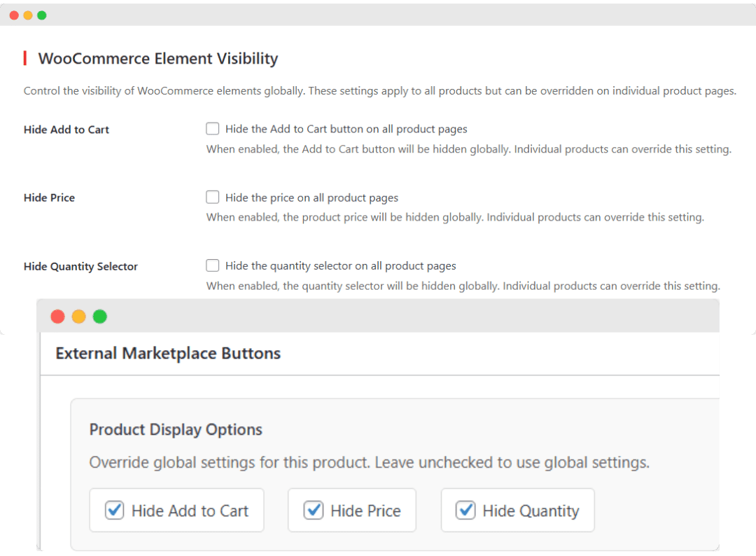This screenshot has width=756, height=556.
Task: Enable hiding the Add to Cart button globally
Action: tap(212, 128)
